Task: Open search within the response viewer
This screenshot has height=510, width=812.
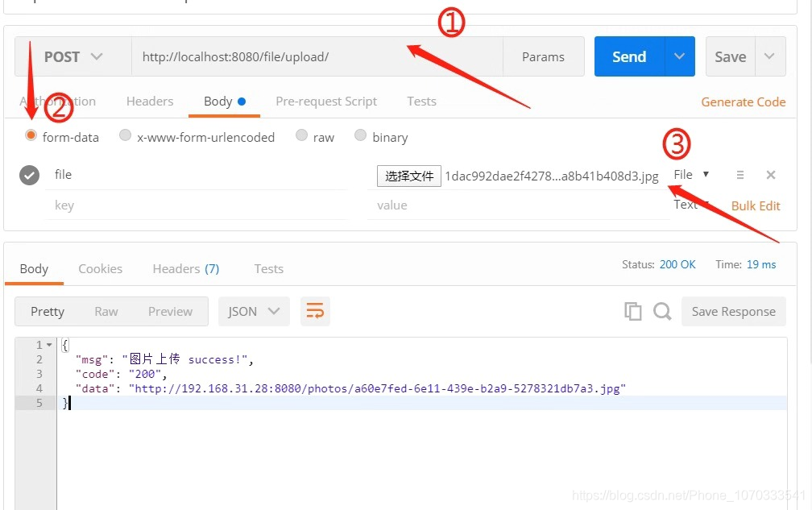Action: [661, 311]
